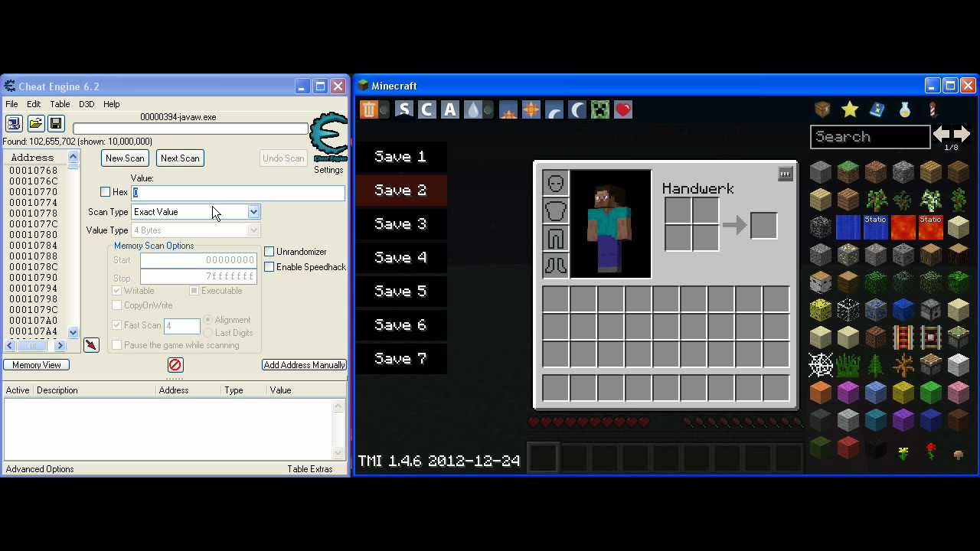The height and width of the screenshot is (551, 980).
Task: Click the red clear list icon
Action: (x=175, y=365)
